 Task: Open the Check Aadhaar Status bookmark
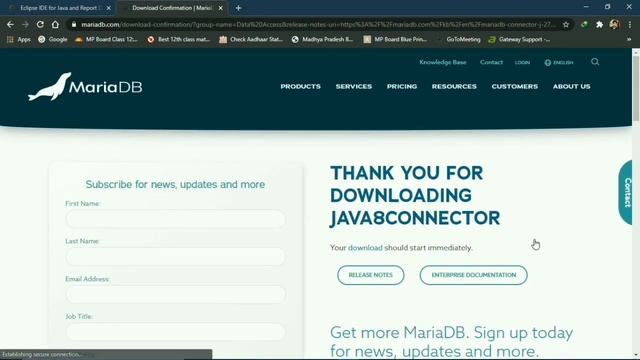pyautogui.click(x=251, y=40)
